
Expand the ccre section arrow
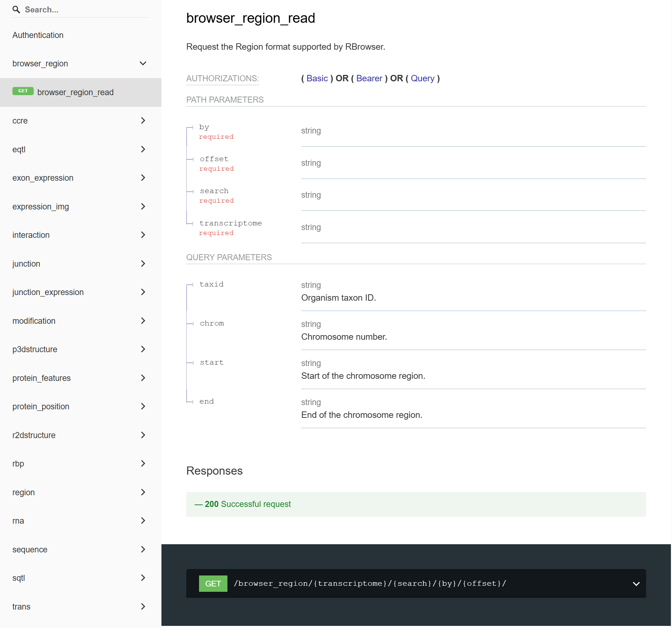[143, 121]
